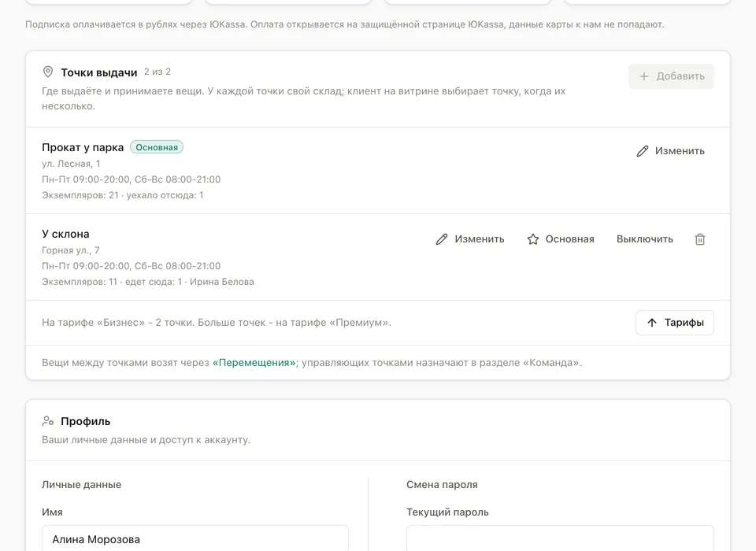
Task: Click the profile user icon beside Профиль
Action: (48, 421)
